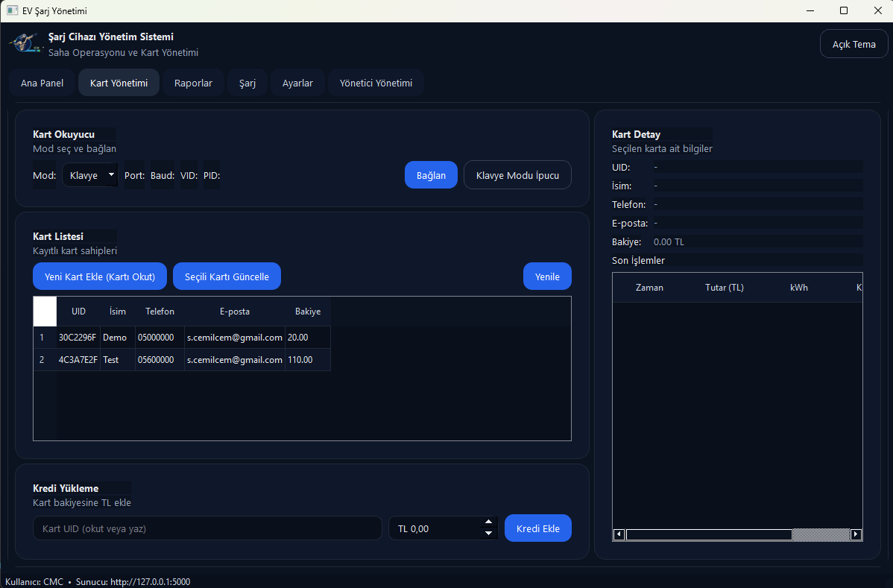Switch to light theme with Açık Tema

click(x=853, y=44)
